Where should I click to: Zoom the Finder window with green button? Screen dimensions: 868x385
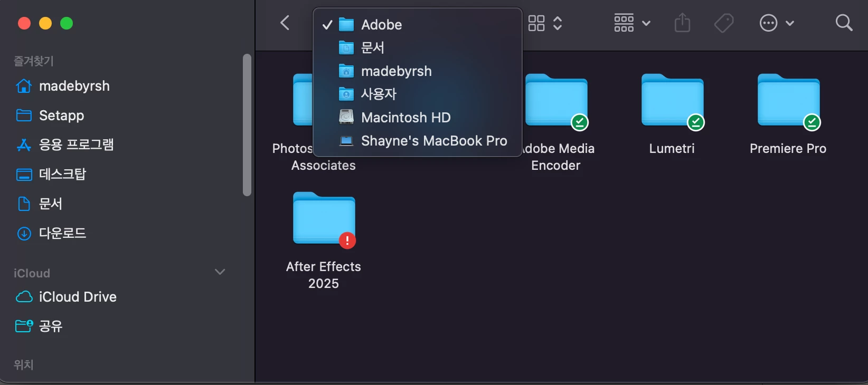pyautogui.click(x=67, y=23)
